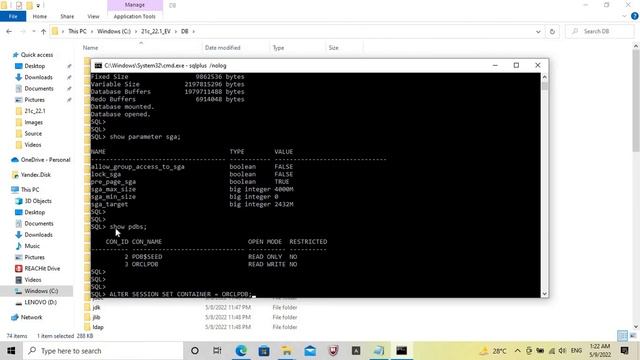The image size is (640, 360).
Task: Click Windows (C:) breadcrumb in address bar
Action: [114, 31]
